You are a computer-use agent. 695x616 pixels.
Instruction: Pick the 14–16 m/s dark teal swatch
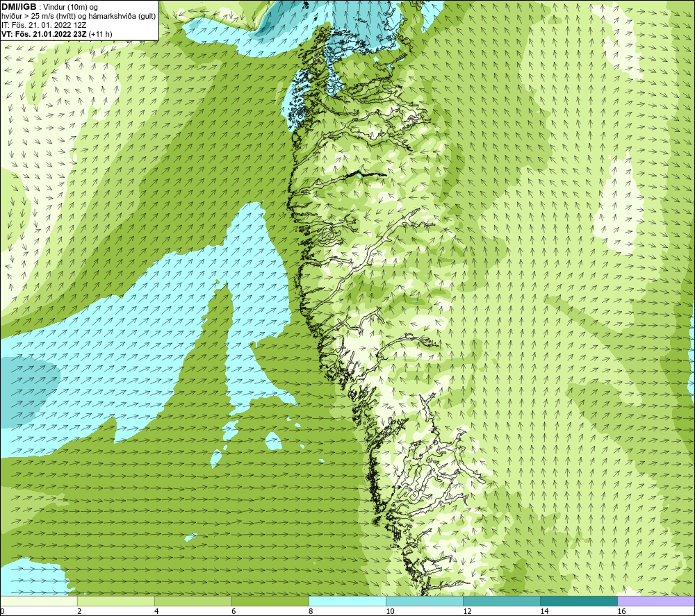[x=578, y=601]
